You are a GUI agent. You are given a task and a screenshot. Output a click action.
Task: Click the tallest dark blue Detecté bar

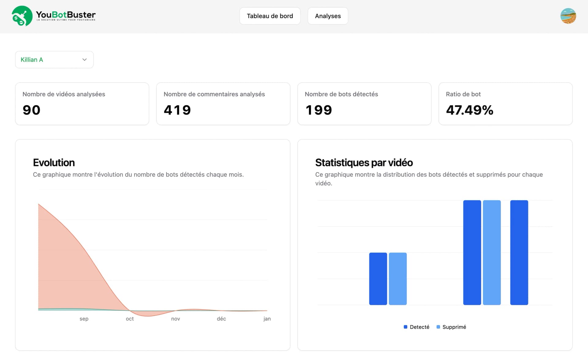pos(472,252)
